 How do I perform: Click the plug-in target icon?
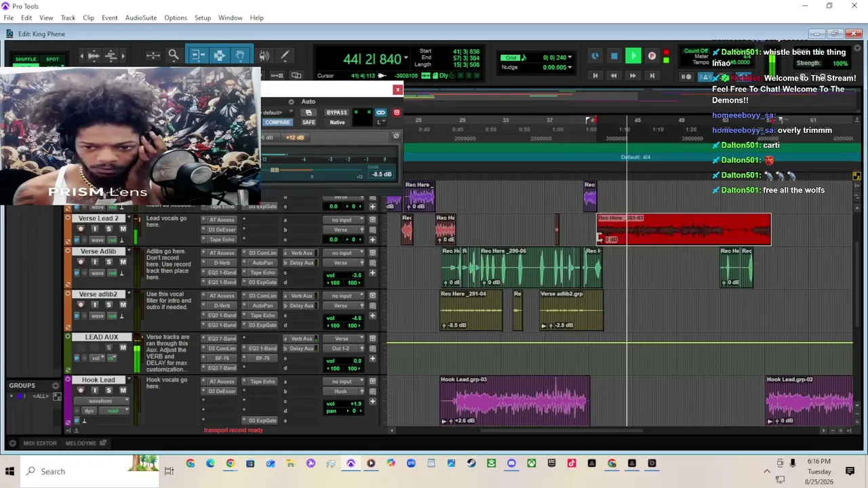(x=397, y=113)
